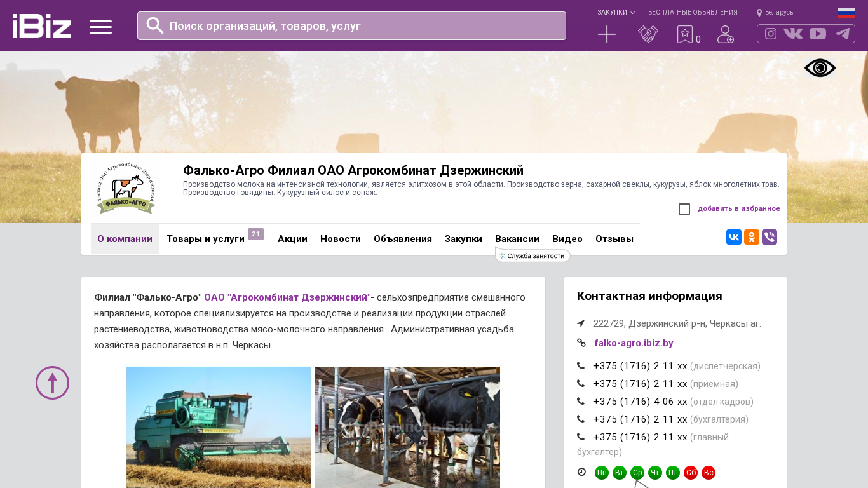Click the address location arrow icon
This screenshot has height=488, width=868.
click(581, 323)
